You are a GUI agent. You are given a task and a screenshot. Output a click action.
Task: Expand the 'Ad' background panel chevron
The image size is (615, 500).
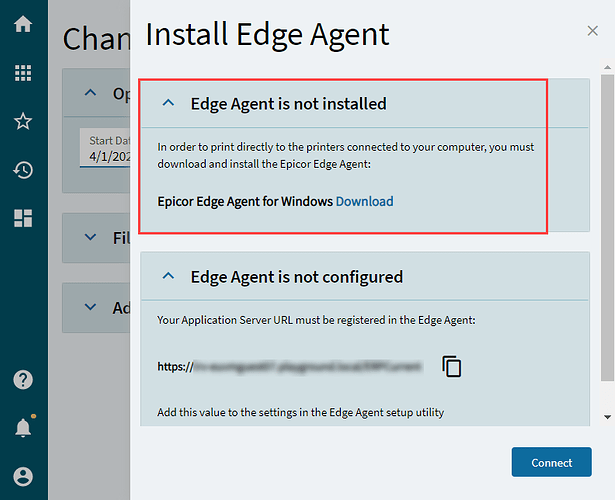[x=91, y=307]
